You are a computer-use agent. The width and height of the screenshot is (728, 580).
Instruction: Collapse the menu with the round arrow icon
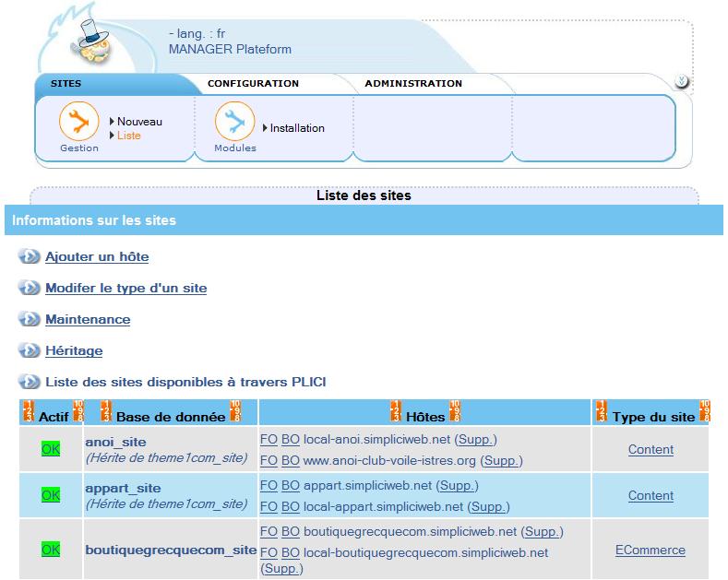[682, 82]
